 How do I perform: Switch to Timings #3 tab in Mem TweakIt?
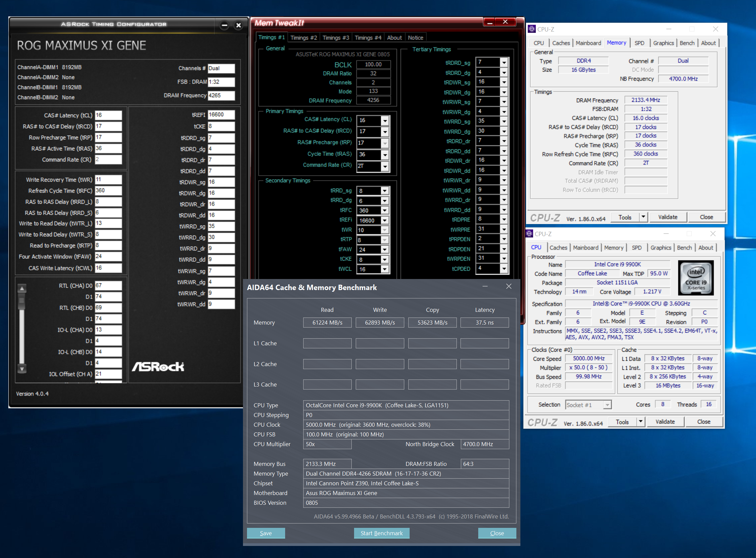(x=336, y=38)
